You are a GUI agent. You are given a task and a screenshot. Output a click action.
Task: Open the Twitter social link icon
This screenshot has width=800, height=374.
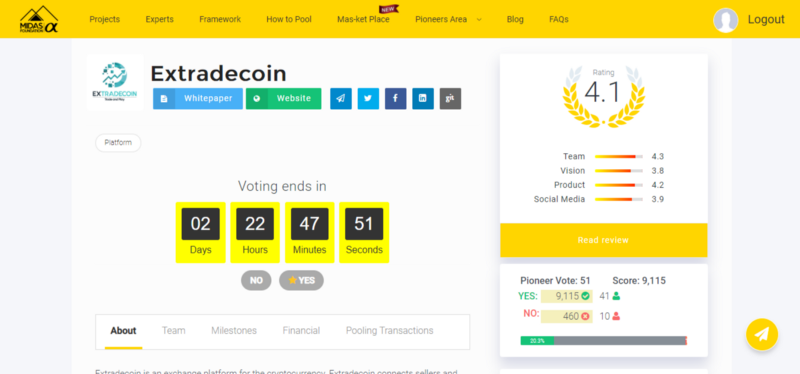click(368, 98)
